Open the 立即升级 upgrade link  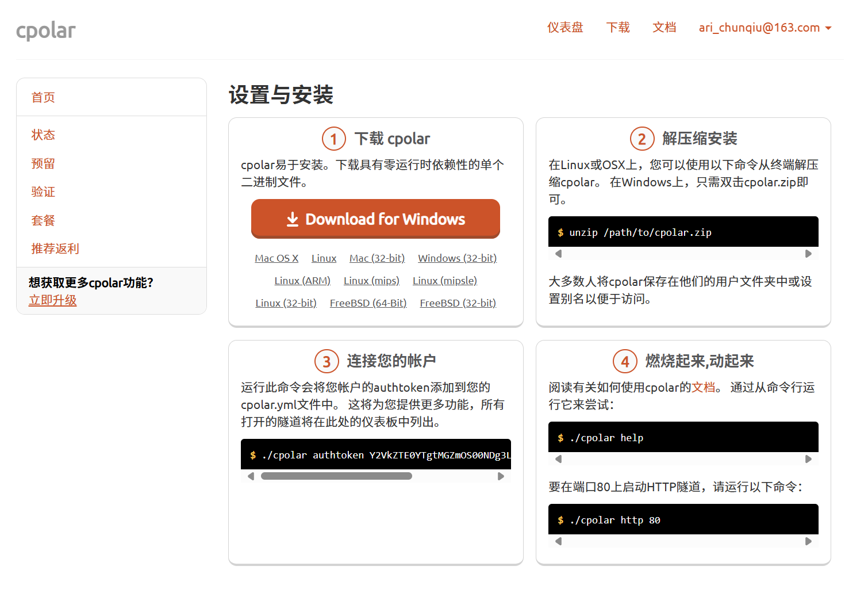coord(52,300)
